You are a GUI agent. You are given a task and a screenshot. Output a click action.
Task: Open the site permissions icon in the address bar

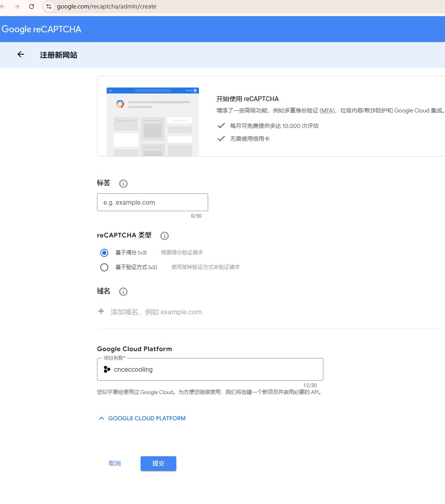tap(49, 6)
